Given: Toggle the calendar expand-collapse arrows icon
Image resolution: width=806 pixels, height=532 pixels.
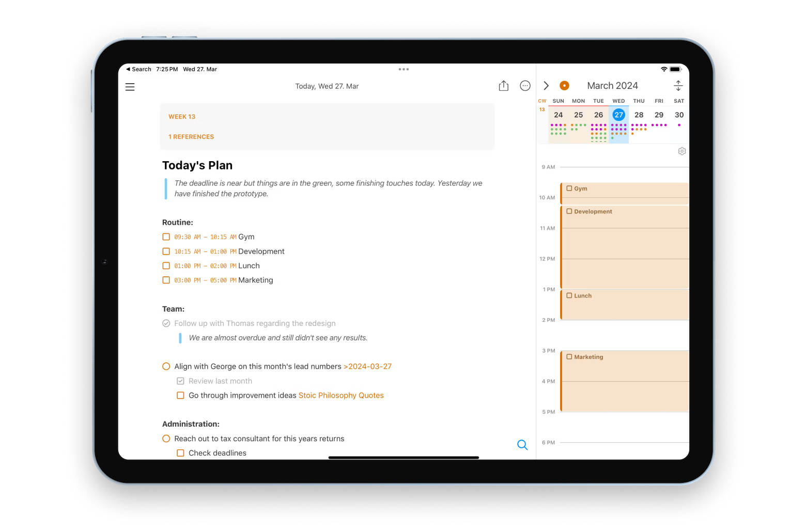Looking at the screenshot, I should [678, 86].
